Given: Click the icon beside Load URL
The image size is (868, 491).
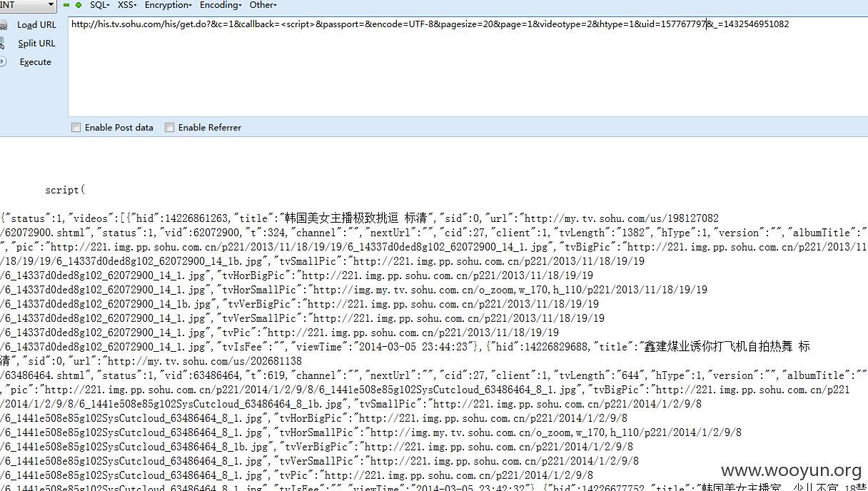Looking at the screenshot, I should coord(3,25).
